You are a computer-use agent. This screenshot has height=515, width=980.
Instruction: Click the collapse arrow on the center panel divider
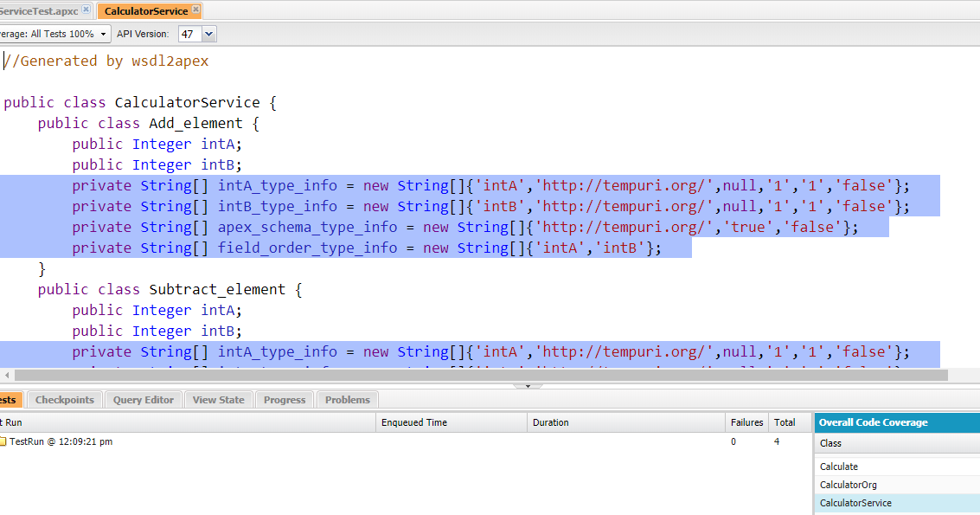pos(527,384)
